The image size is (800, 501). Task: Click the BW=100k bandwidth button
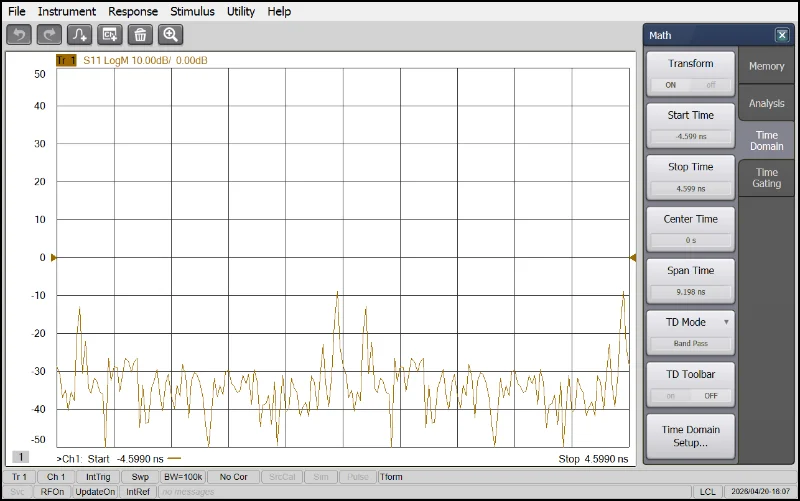183,477
